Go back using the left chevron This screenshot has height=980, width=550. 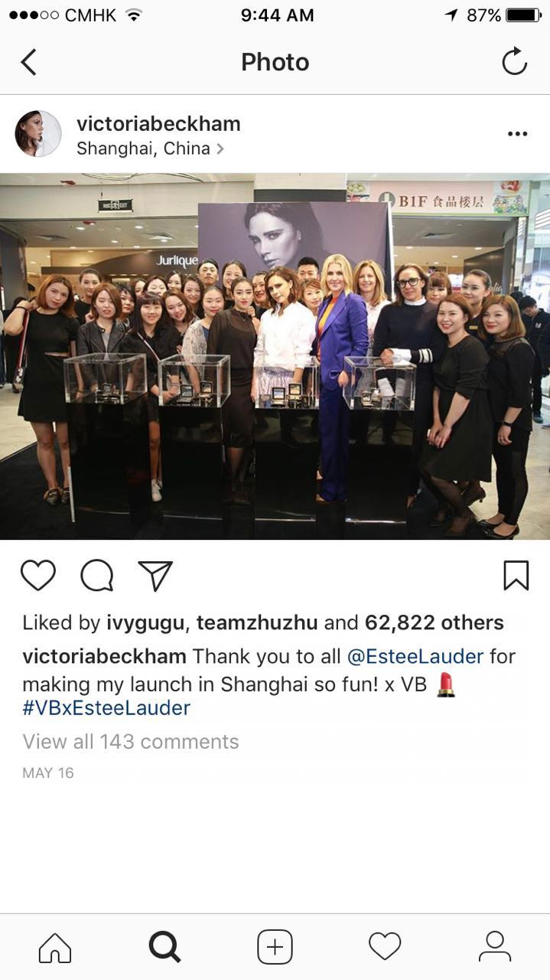(28, 62)
